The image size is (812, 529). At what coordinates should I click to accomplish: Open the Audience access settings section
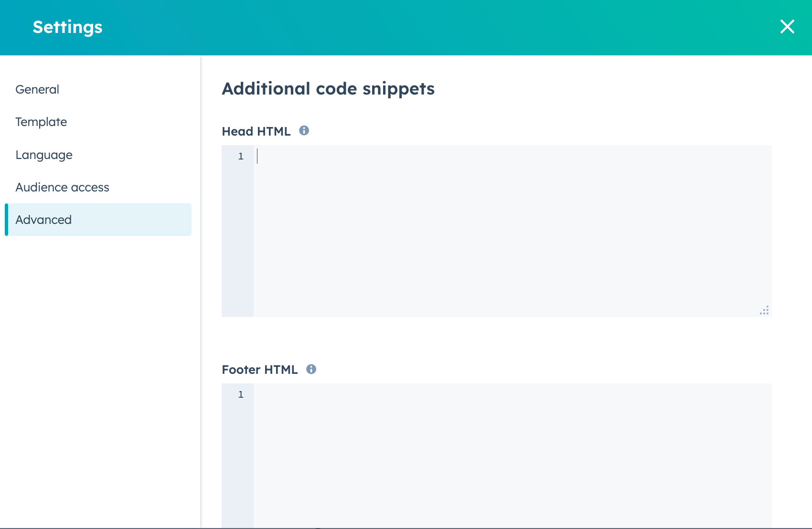pos(62,187)
